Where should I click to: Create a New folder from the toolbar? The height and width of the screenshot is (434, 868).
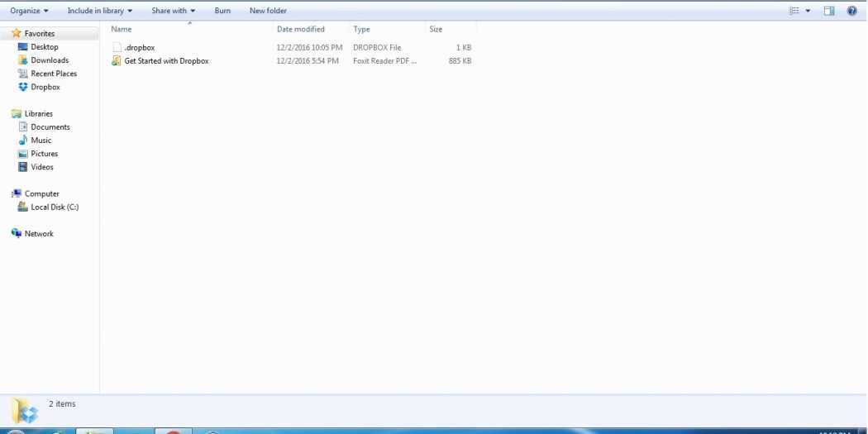tap(268, 11)
